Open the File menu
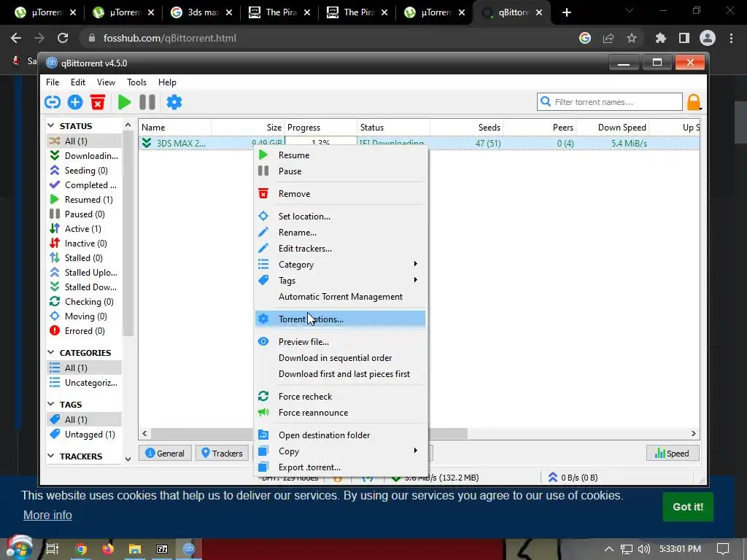The image size is (747, 560). pos(53,82)
